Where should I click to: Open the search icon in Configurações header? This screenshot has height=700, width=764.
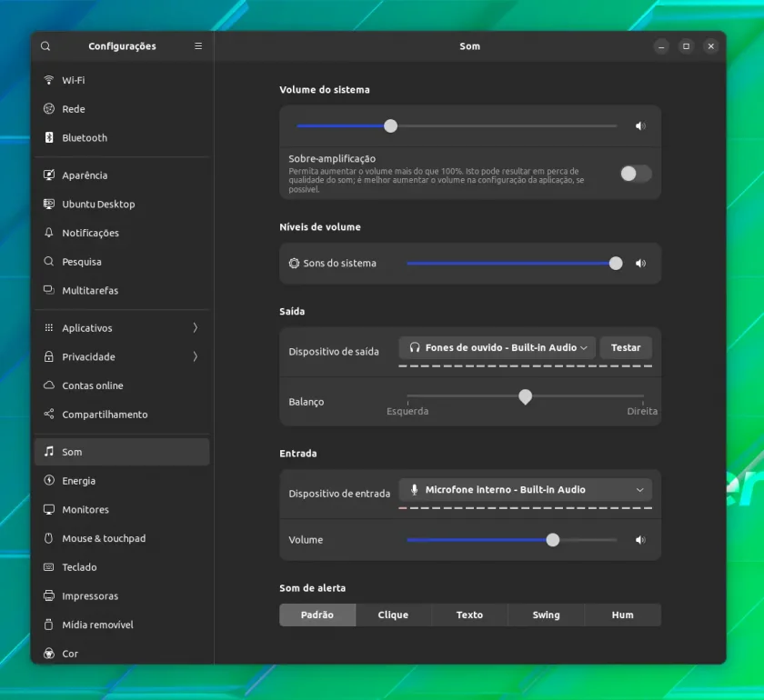point(45,46)
